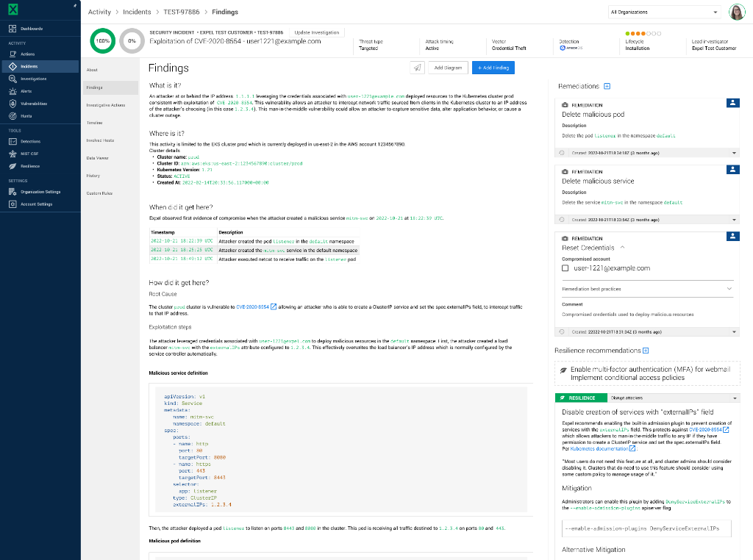
Task: Click the 100% progress ring
Action: [x=103, y=41]
